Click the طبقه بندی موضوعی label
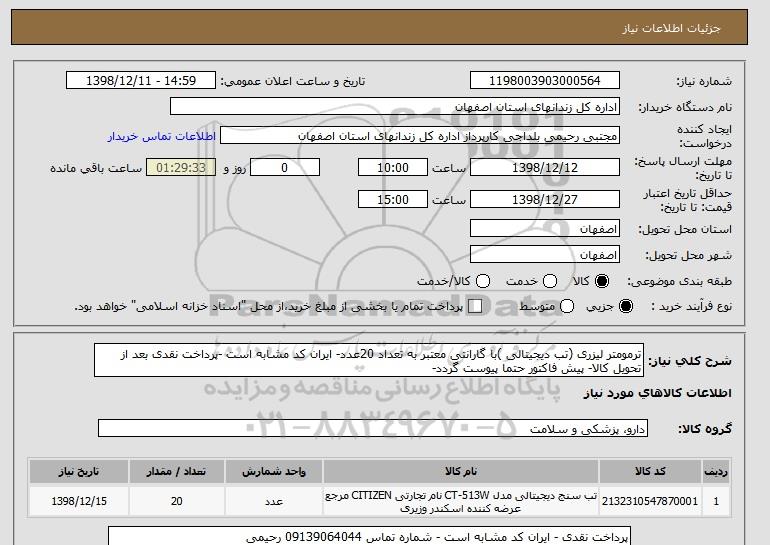Viewport: 770px width, 545px height. (680, 281)
